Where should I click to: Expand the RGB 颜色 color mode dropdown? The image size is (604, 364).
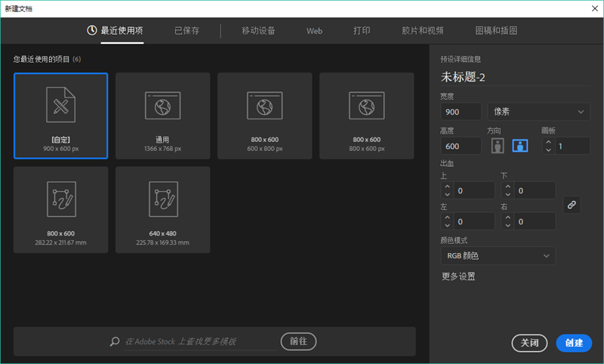498,256
